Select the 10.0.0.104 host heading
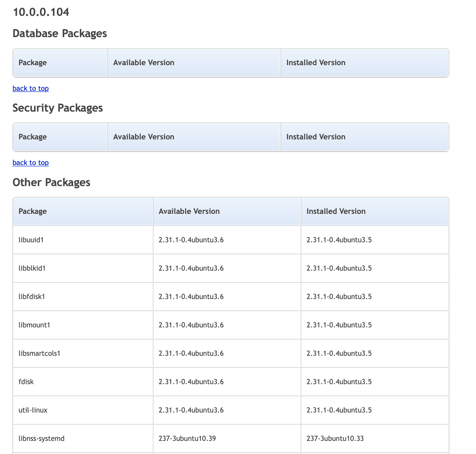Image resolution: width=476 pixels, height=454 pixels. [41, 12]
